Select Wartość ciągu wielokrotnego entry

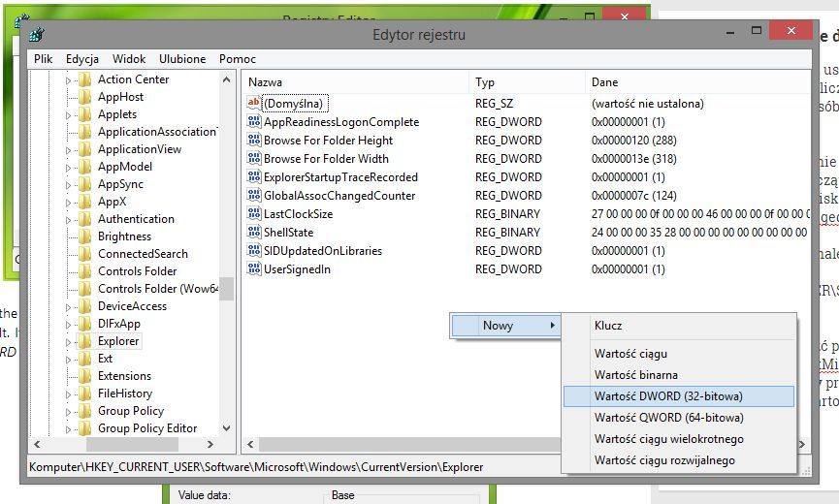[x=679, y=439]
